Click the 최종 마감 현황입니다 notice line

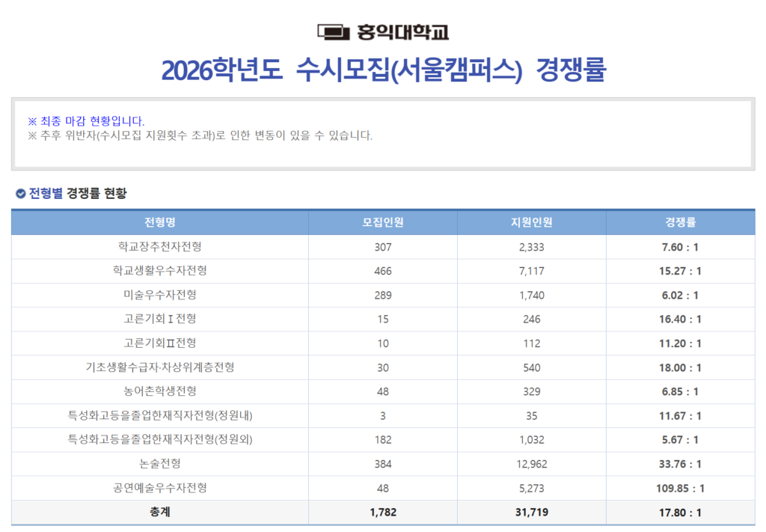[x=86, y=120]
